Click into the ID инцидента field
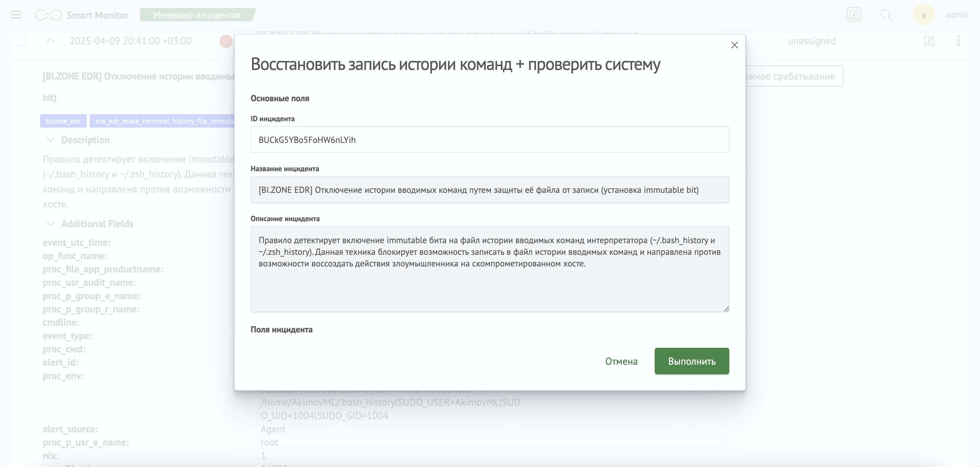The image size is (980, 467). [x=490, y=140]
